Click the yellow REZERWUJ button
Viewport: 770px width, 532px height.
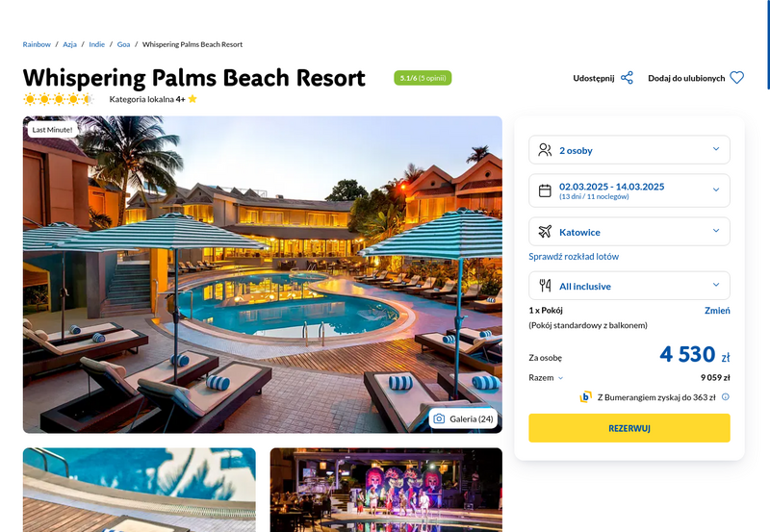pos(629,428)
